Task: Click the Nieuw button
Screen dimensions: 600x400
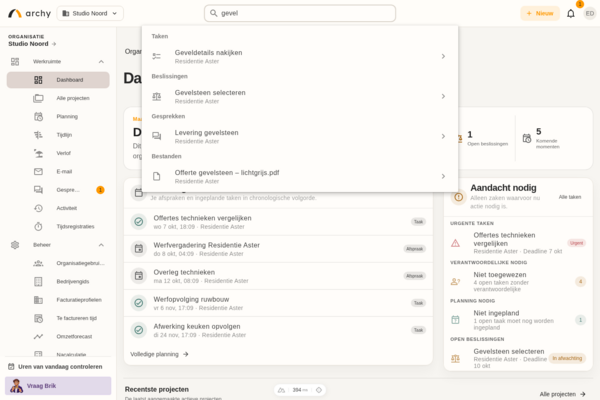Action: 540,13
